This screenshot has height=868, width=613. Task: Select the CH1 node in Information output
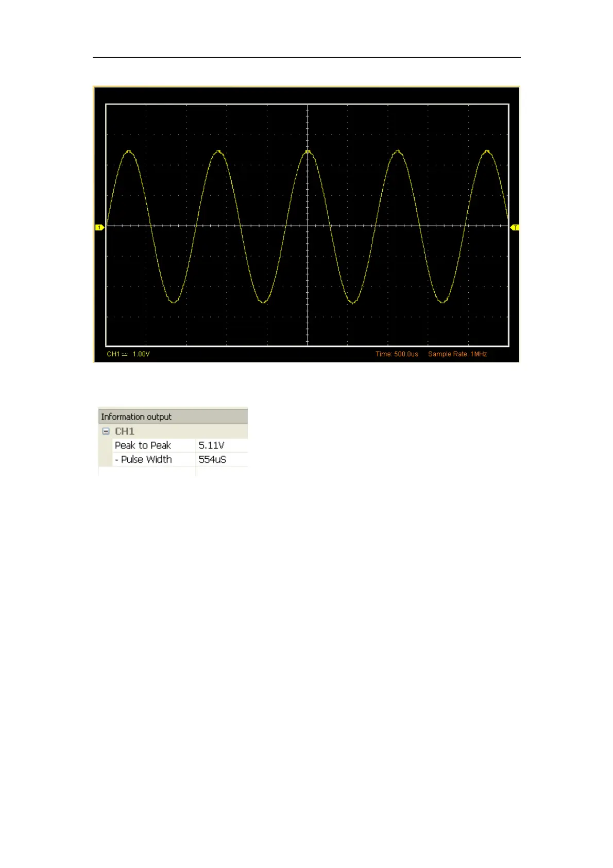(x=125, y=431)
